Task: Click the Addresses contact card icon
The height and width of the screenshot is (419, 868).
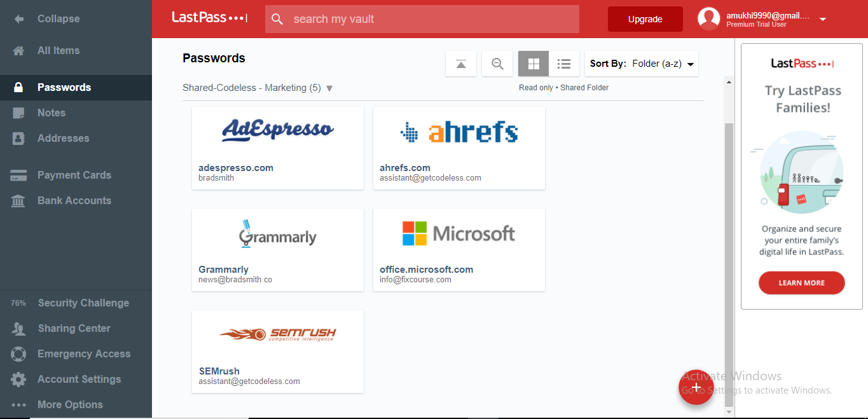Action: pyautogui.click(x=19, y=139)
